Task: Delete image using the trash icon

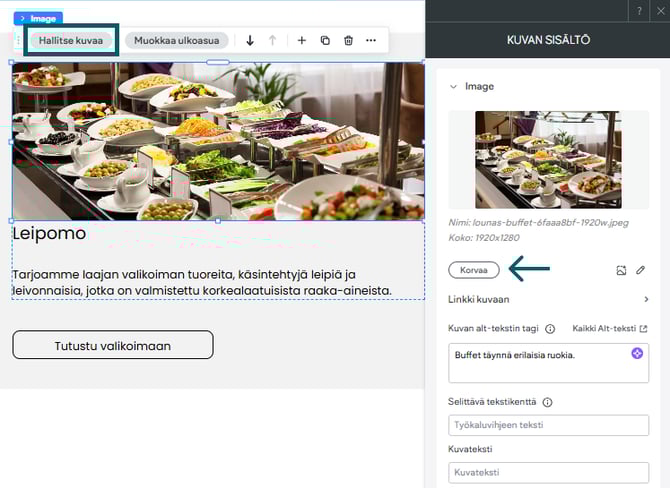Action: click(x=348, y=40)
